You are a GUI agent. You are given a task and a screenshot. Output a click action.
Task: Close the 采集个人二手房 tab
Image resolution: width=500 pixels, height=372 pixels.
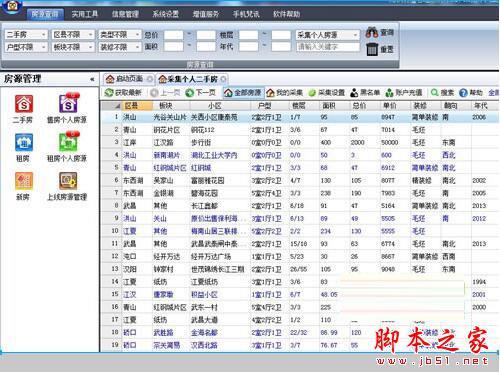click(x=223, y=79)
